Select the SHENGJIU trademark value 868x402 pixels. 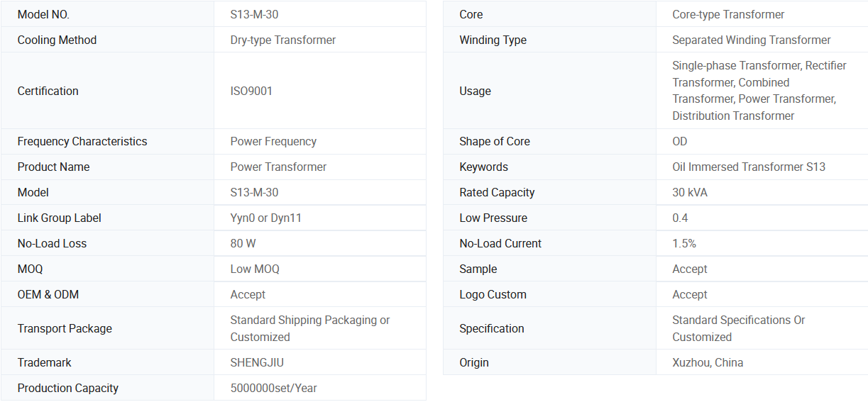[257, 362]
